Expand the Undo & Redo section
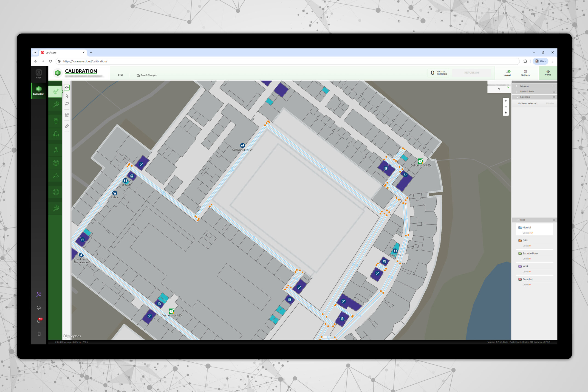The image size is (588, 392). (527, 91)
